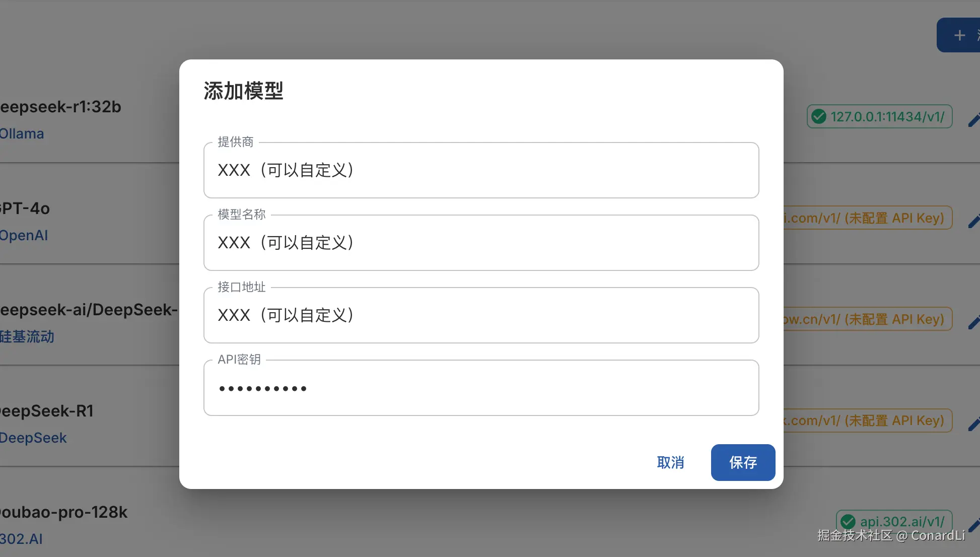Click the interface address (接口地址) field

[x=481, y=315]
